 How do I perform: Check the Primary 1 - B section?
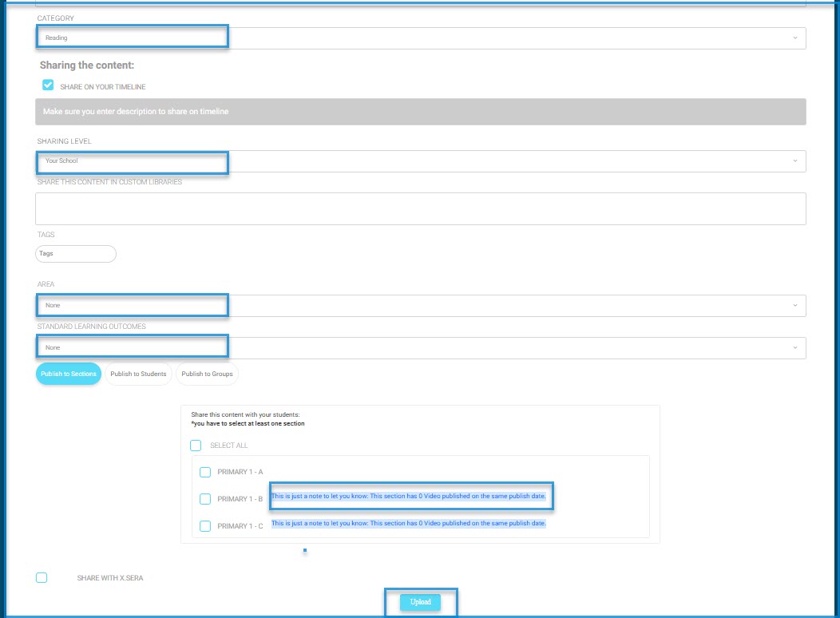pyautogui.click(x=205, y=499)
